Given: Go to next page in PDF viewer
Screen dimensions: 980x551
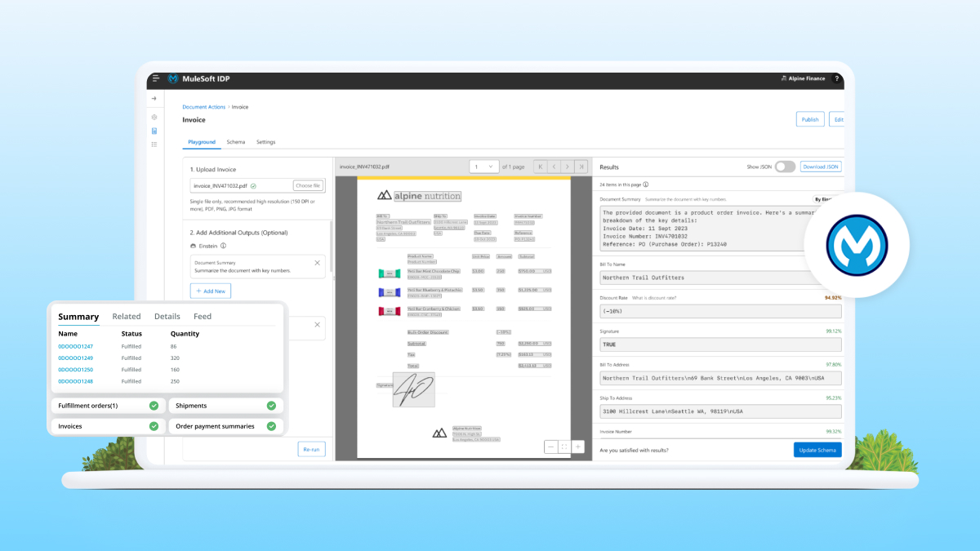Looking at the screenshot, I should click(567, 167).
